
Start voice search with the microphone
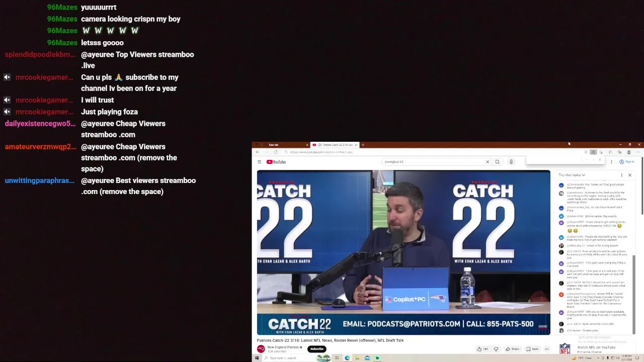[x=511, y=162]
